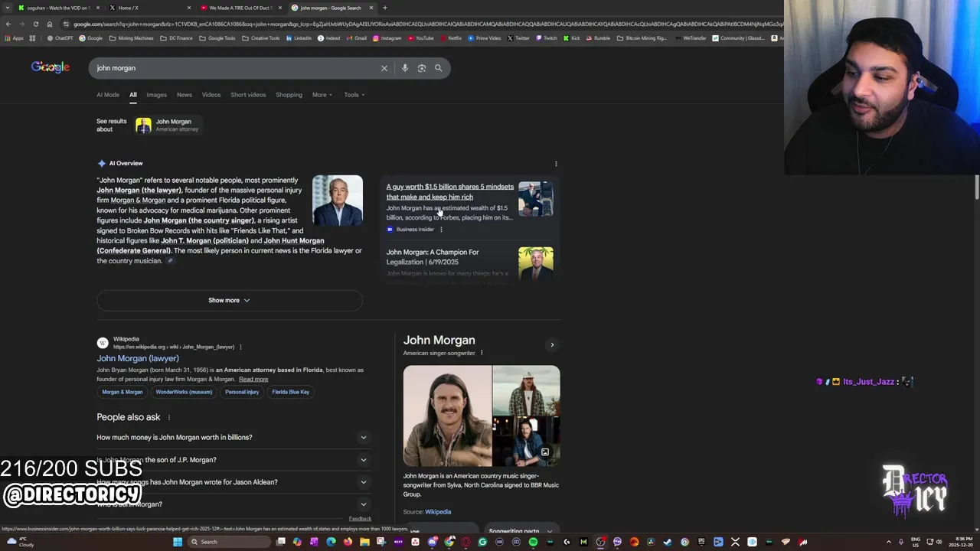This screenshot has height=551, width=980.
Task: Start voice search with microphone icon
Action: point(405,68)
